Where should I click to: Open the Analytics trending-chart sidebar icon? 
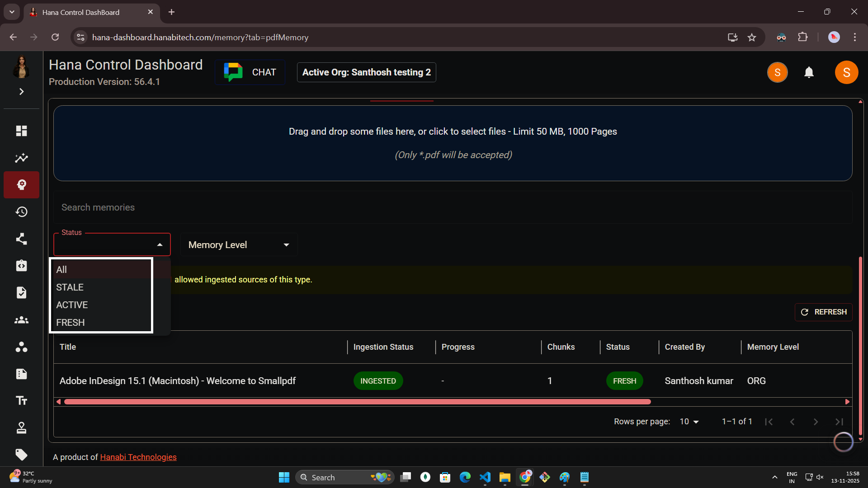click(21, 158)
